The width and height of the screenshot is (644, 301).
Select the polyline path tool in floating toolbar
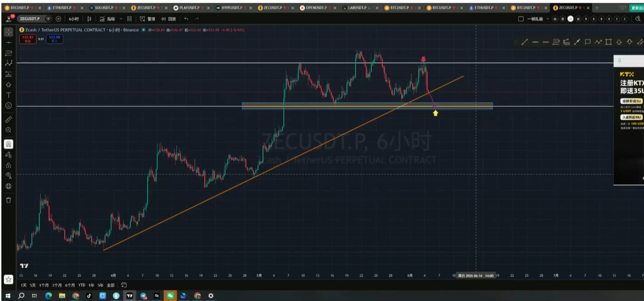coord(598,42)
